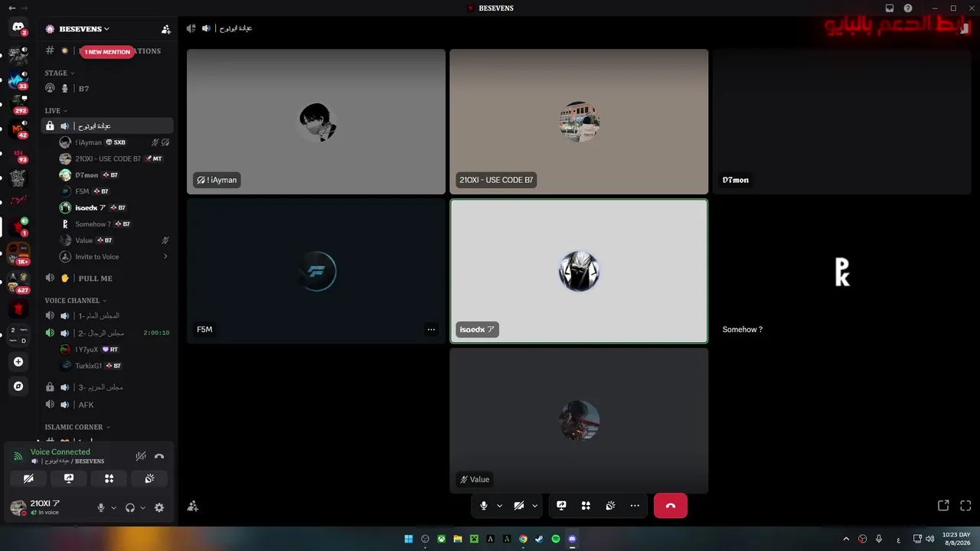This screenshot has height=551, width=980.
Task: Focus Somehow ? video tile
Action: (x=841, y=272)
